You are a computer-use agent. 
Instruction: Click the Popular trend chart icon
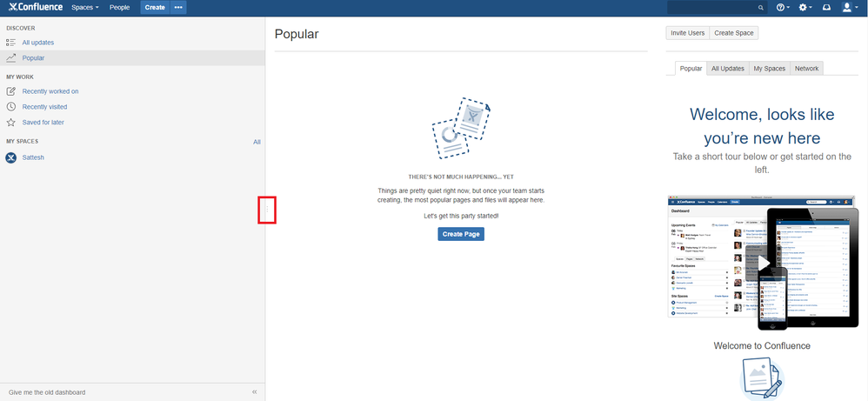[x=10, y=57]
